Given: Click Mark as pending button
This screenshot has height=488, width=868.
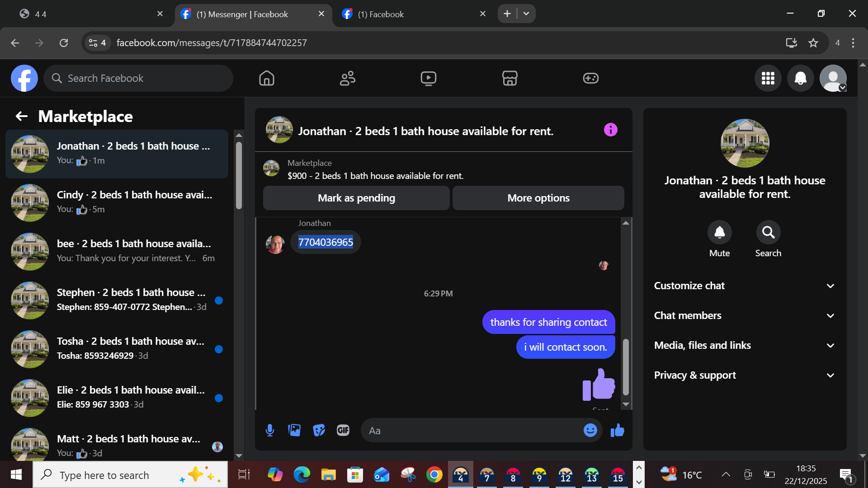Looking at the screenshot, I should click(356, 198).
